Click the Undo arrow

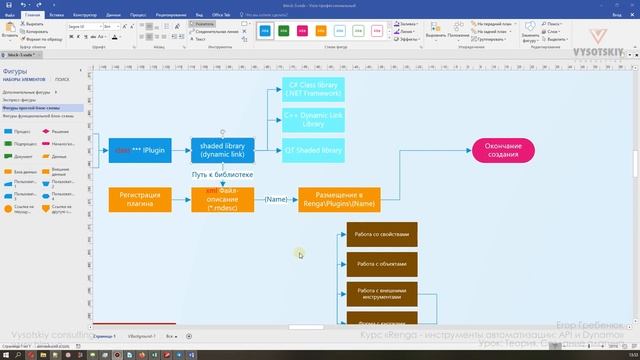[23, 5]
